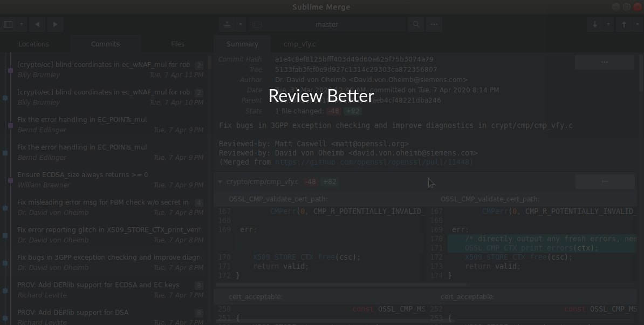
Task: Open commit search with magnifier icon
Action: coord(416,24)
